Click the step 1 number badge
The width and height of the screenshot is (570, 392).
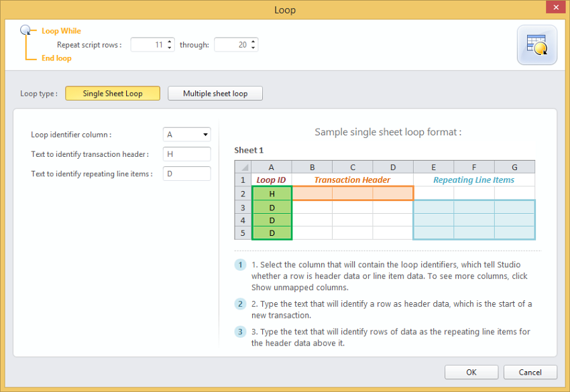click(240, 265)
